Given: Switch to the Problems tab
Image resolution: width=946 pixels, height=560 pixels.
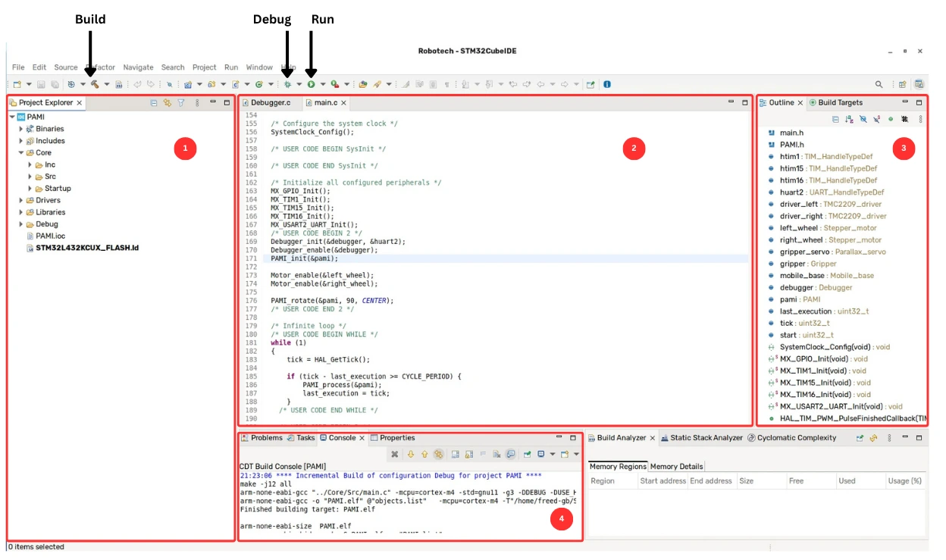Looking at the screenshot, I should point(262,438).
